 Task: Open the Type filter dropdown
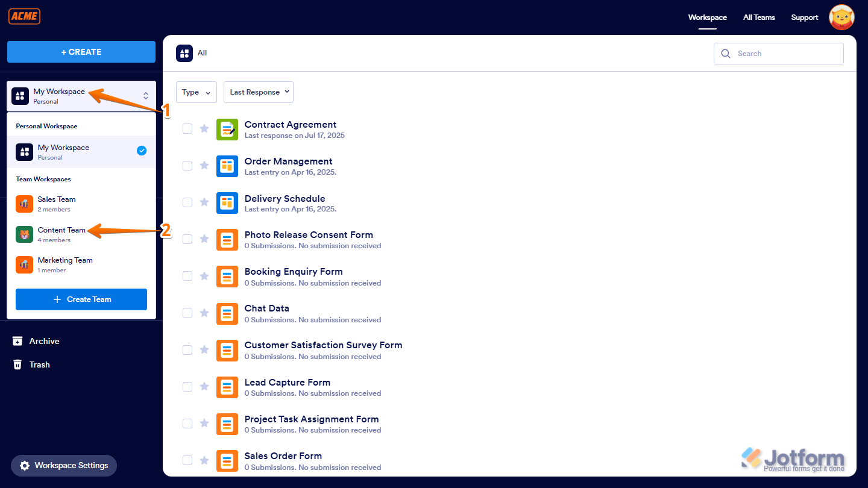tap(196, 92)
